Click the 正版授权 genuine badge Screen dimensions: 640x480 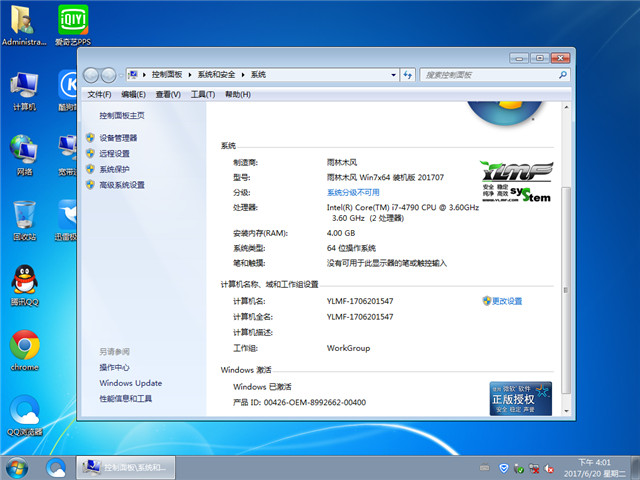pyautogui.click(x=520, y=398)
